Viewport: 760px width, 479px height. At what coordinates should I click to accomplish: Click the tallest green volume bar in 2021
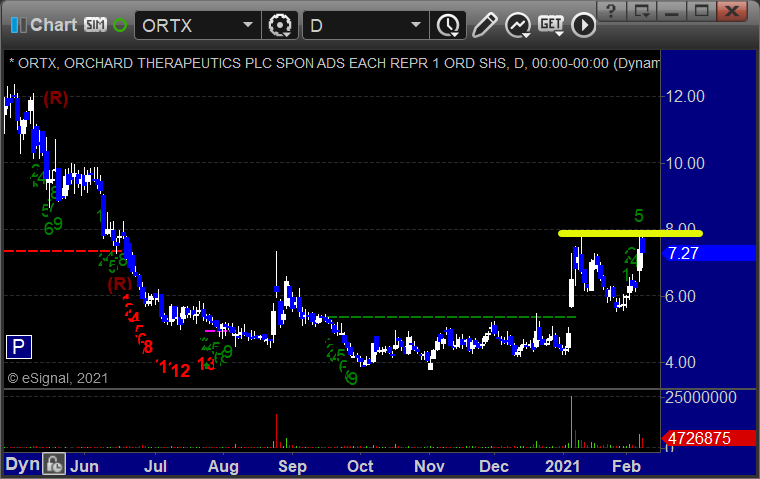click(x=571, y=422)
